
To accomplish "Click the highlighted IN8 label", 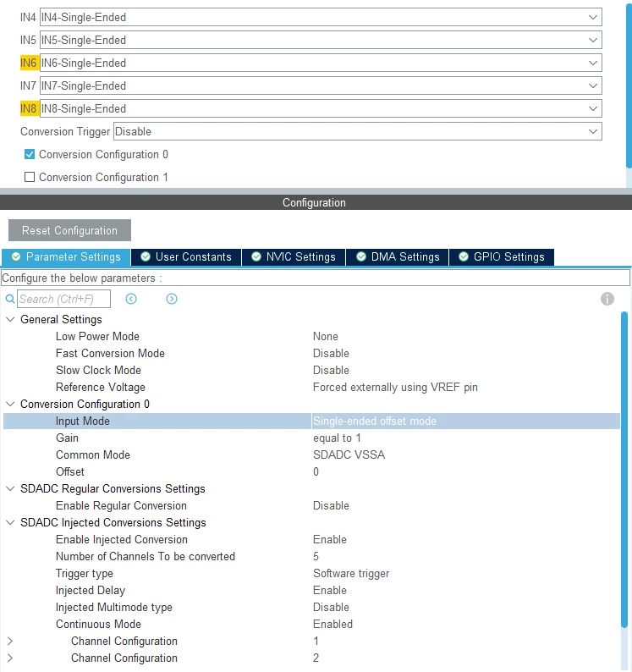I will [x=29, y=108].
